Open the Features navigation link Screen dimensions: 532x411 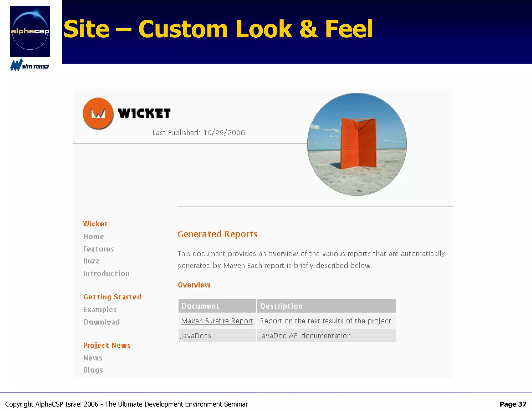[x=98, y=249]
